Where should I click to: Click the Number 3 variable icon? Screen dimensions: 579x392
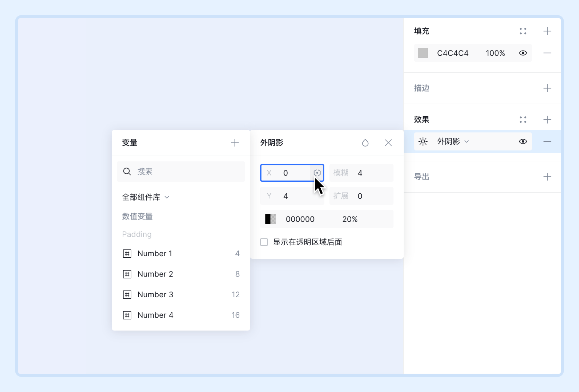127,295
